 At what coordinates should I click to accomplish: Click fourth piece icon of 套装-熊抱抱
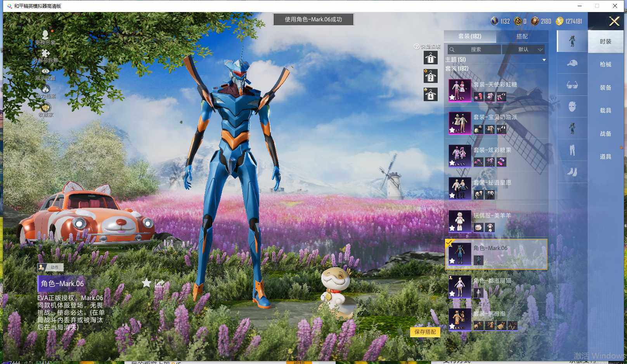pos(513,326)
